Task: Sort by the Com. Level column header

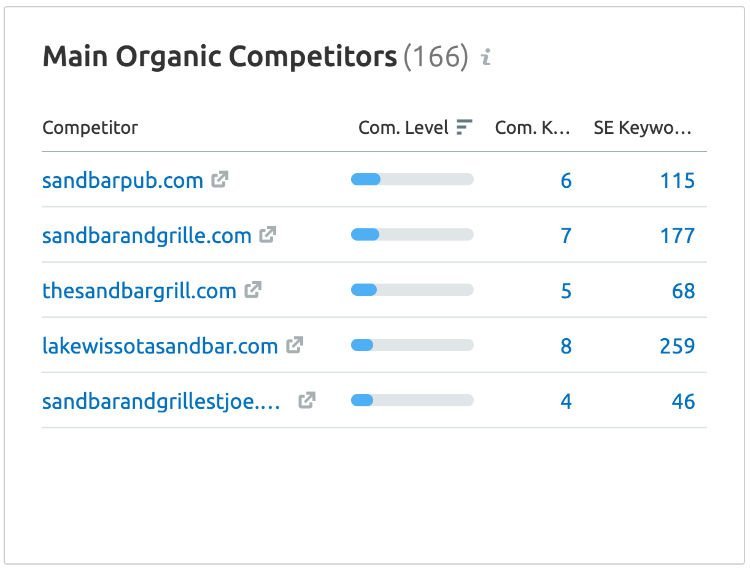Action: tap(403, 128)
